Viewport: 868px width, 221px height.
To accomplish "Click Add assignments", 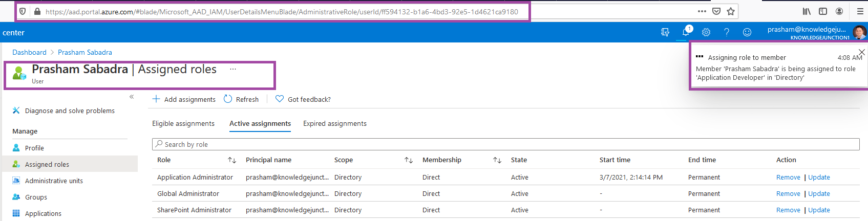I will point(184,99).
